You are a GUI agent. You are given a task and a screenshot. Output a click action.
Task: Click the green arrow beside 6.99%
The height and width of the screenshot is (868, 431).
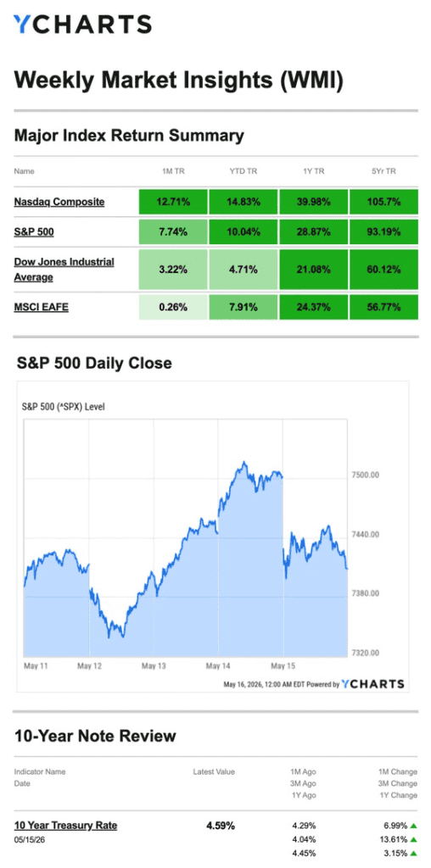point(413,826)
